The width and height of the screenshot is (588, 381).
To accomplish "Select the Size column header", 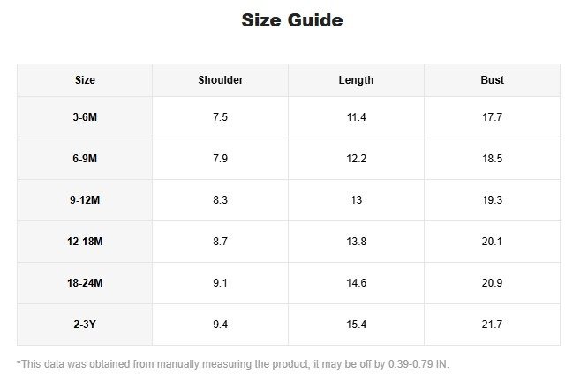I will [85, 80].
